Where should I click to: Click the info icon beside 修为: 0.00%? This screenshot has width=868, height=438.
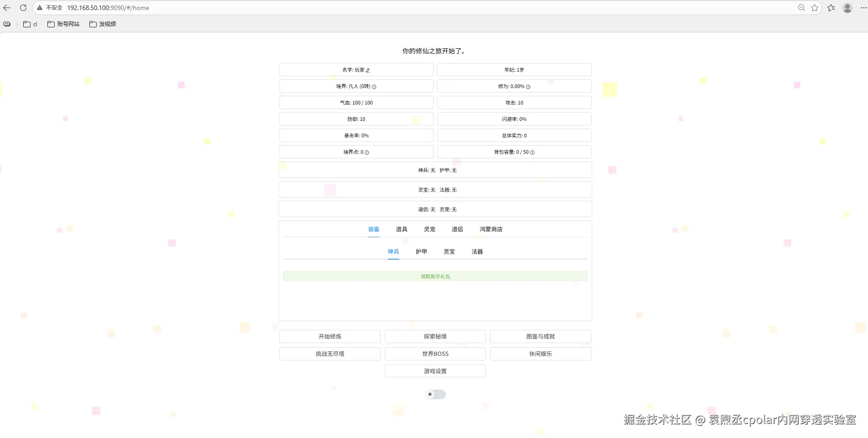[528, 87]
